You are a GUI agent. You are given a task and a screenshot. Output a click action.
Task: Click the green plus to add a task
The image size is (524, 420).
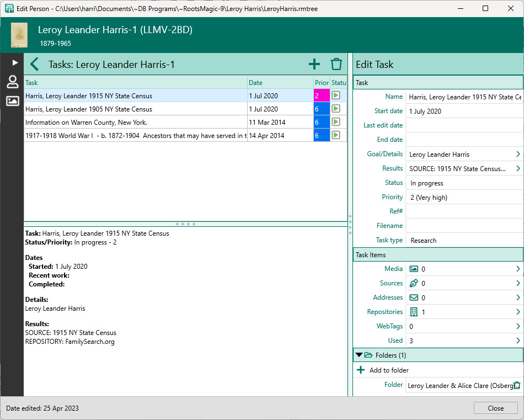coord(314,65)
